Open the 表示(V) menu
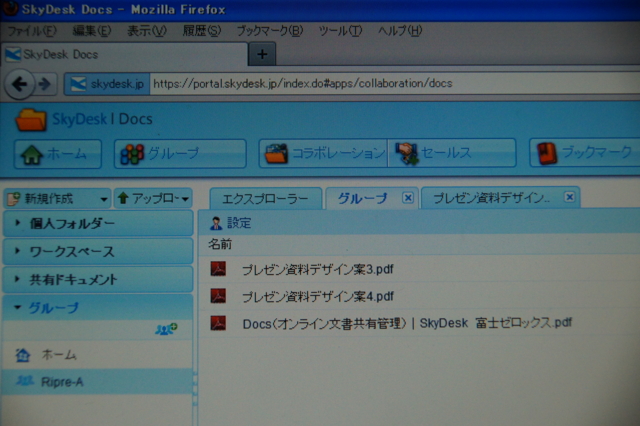The width and height of the screenshot is (640, 426). (147, 31)
